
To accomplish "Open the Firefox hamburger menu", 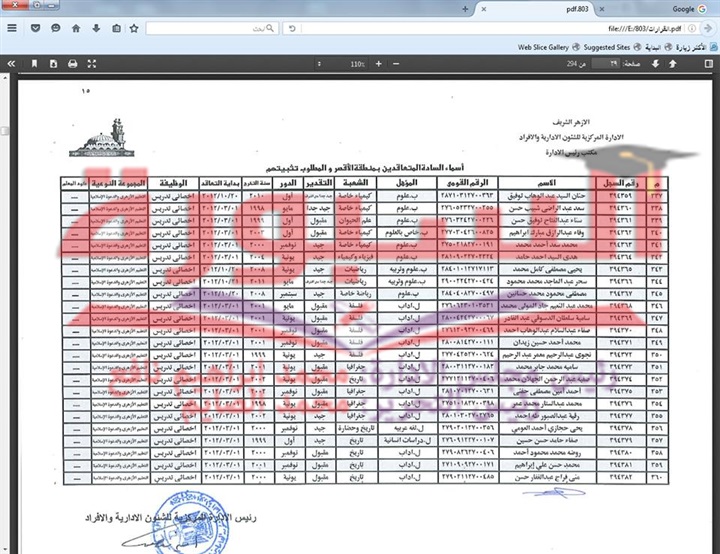I will (13, 28).
